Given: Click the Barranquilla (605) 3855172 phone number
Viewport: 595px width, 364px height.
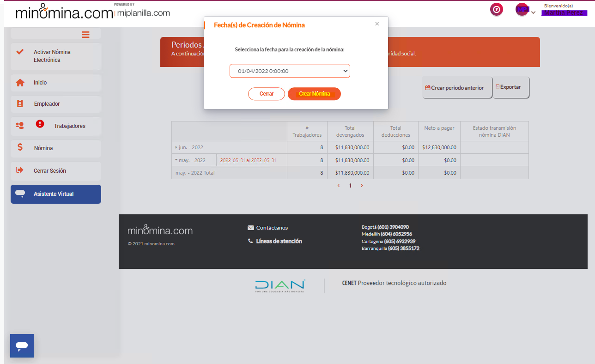Looking at the screenshot, I should (x=391, y=249).
